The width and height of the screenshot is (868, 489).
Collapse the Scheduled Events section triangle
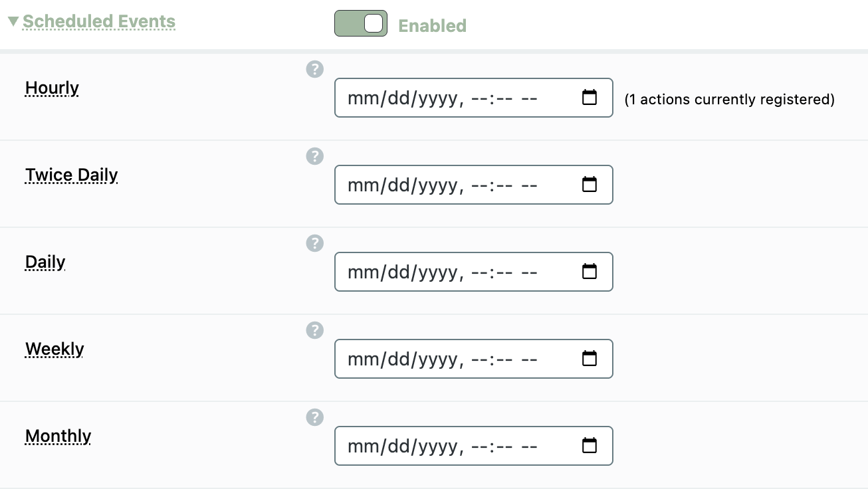[13, 22]
